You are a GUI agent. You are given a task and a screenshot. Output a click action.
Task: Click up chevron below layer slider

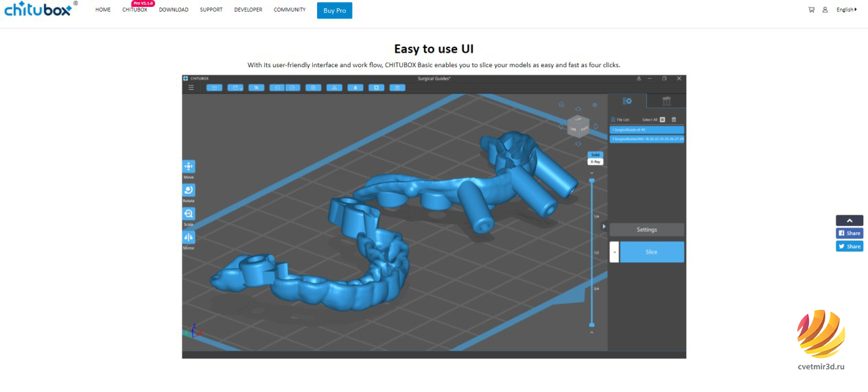(x=591, y=332)
